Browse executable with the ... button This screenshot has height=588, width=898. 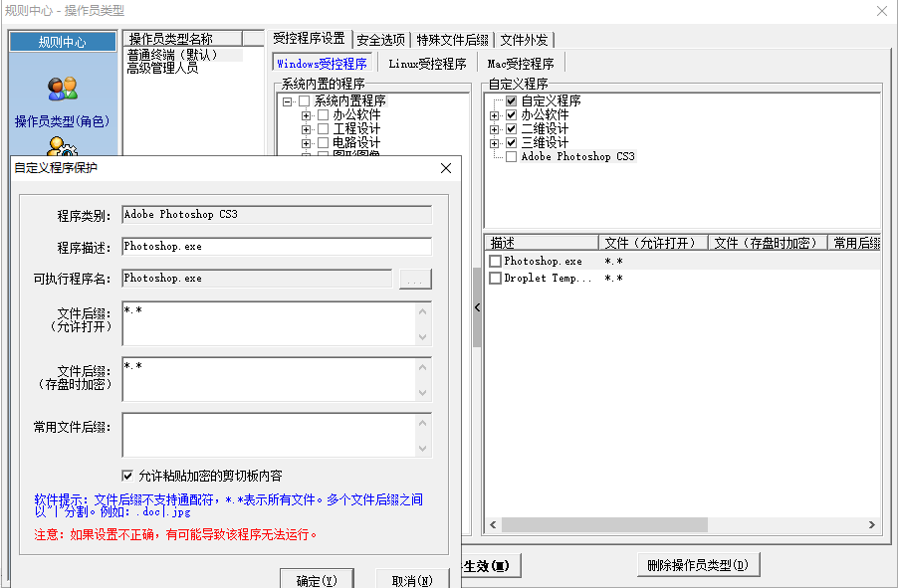[415, 279]
